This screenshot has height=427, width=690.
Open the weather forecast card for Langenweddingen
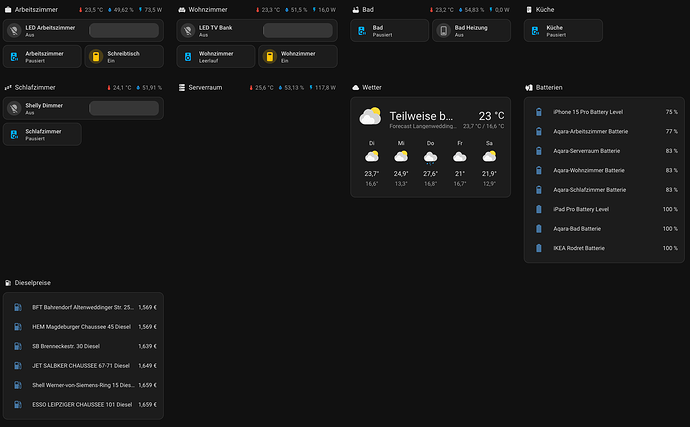point(430,147)
